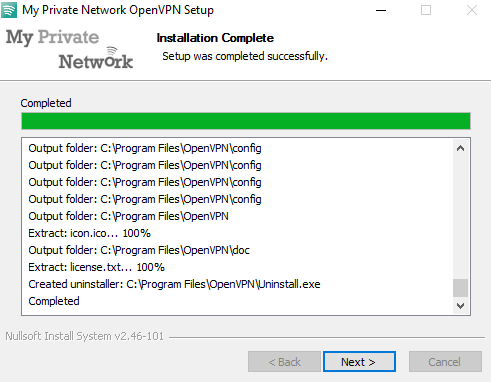Click the green installation progress bar
This screenshot has width=491, height=382.
[246, 121]
